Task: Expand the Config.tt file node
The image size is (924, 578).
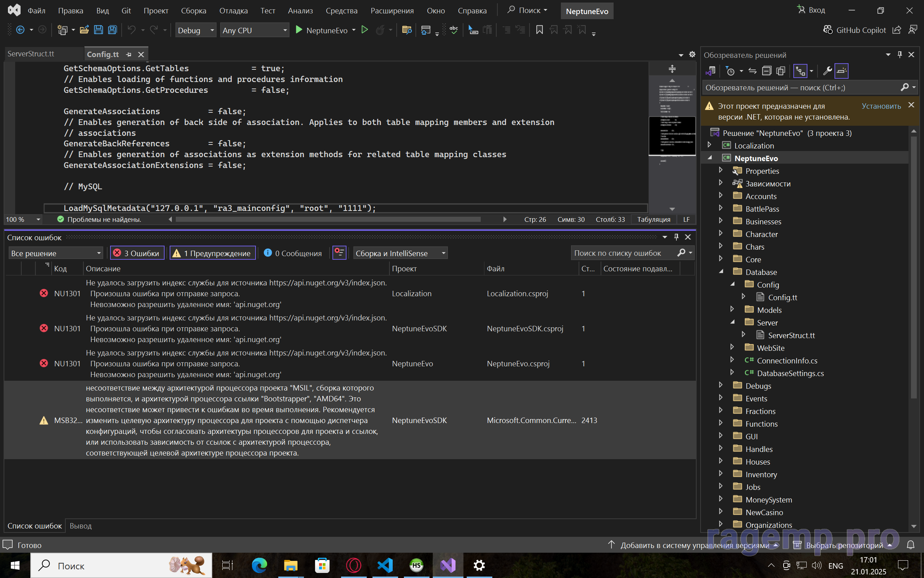Action: (x=744, y=296)
